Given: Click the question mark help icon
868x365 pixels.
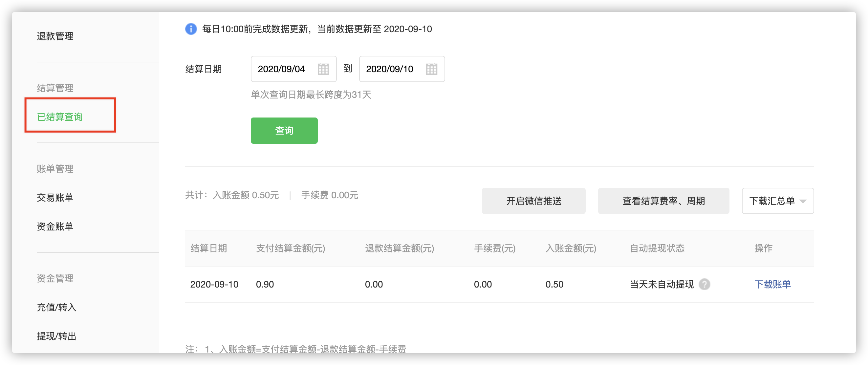Looking at the screenshot, I should [x=704, y=284].
